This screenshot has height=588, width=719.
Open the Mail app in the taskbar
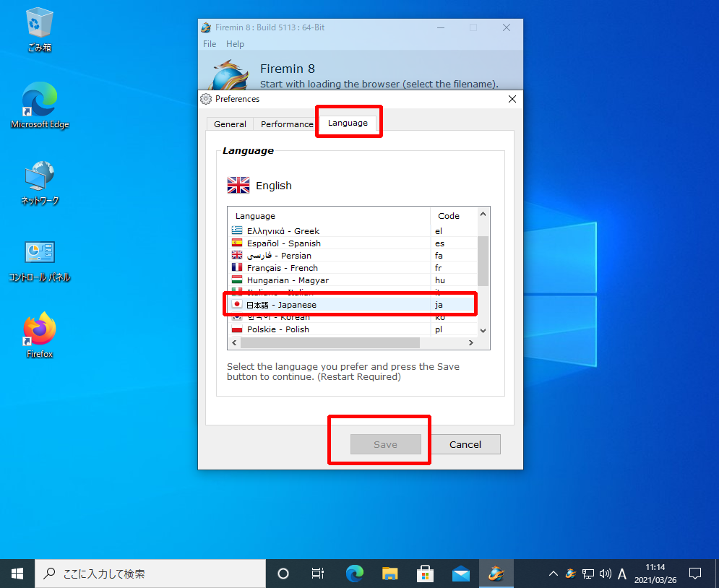pyautogui.click(x=460, y=574)
